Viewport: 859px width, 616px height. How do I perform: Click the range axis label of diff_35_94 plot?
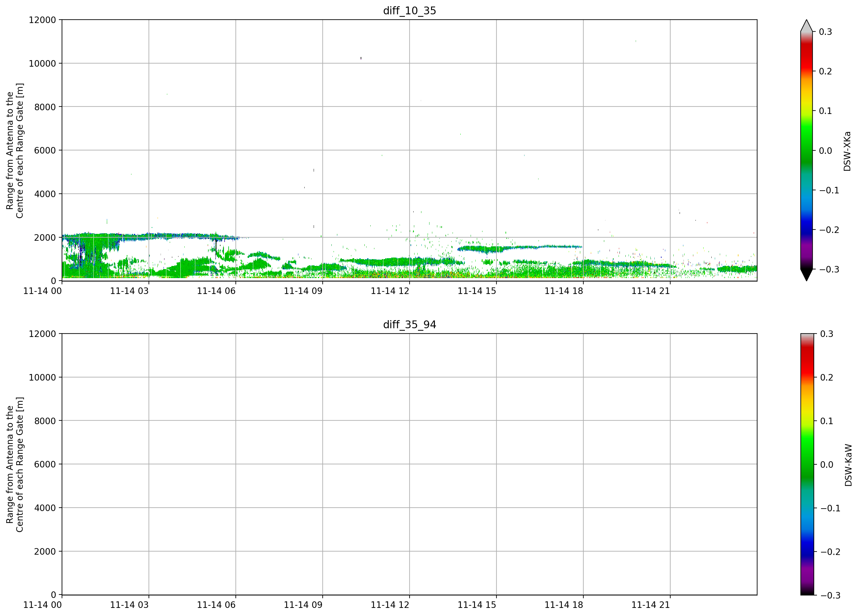(x=15, y=464)
